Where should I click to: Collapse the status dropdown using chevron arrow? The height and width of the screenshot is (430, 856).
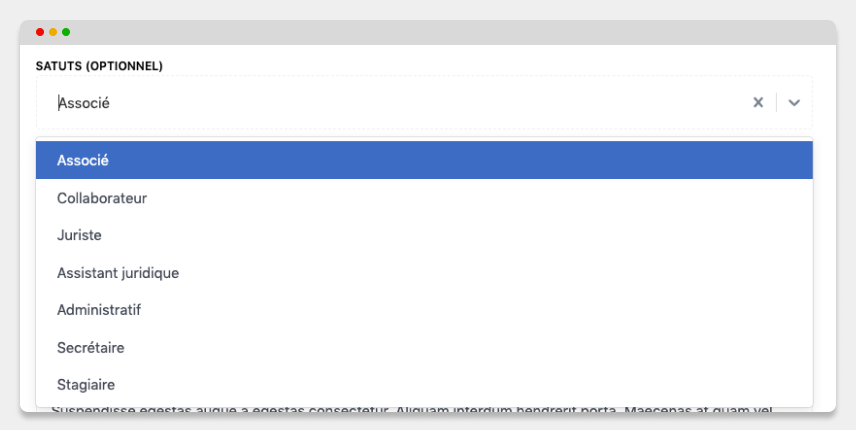794,103
